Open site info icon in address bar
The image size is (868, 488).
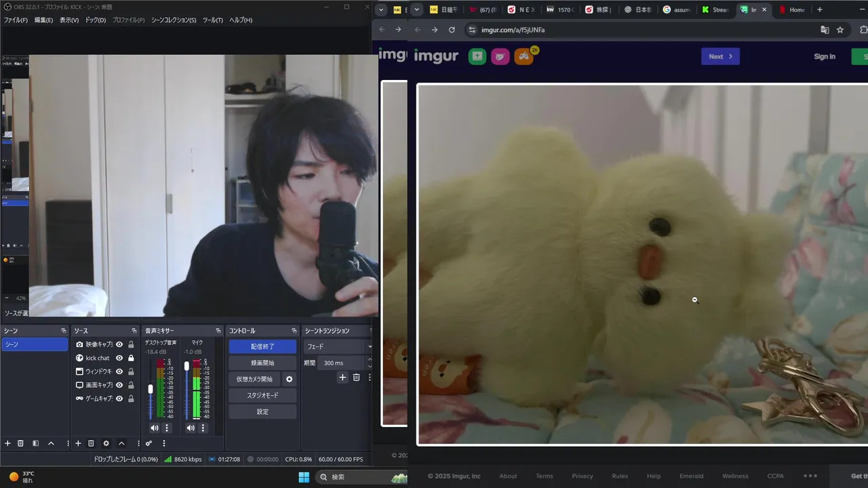[472, 30]
